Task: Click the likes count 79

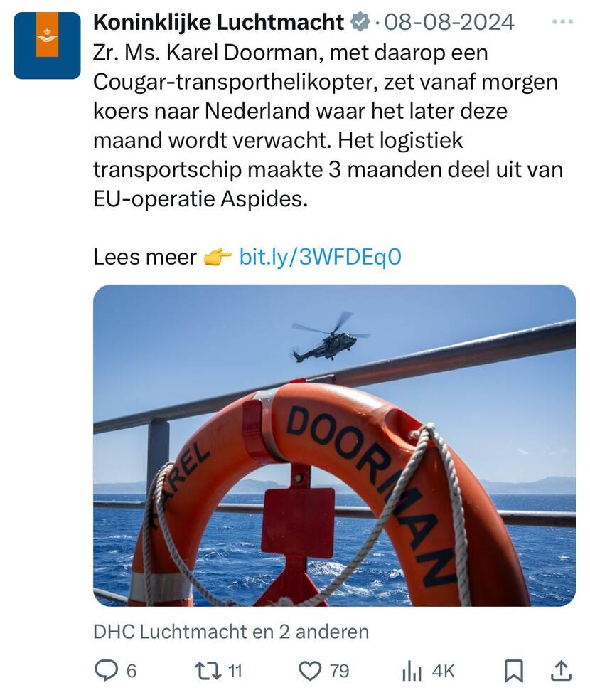Action: (339, 671)
